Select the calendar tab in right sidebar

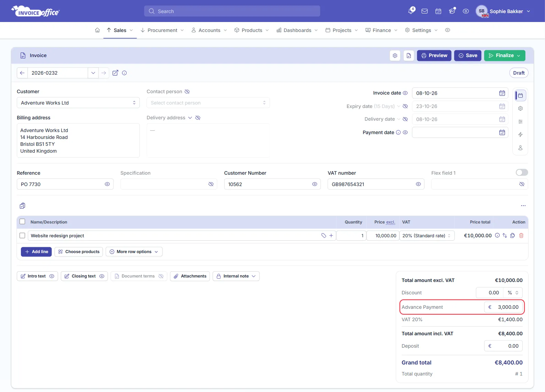pyautogui.click(x=521, y=96)
